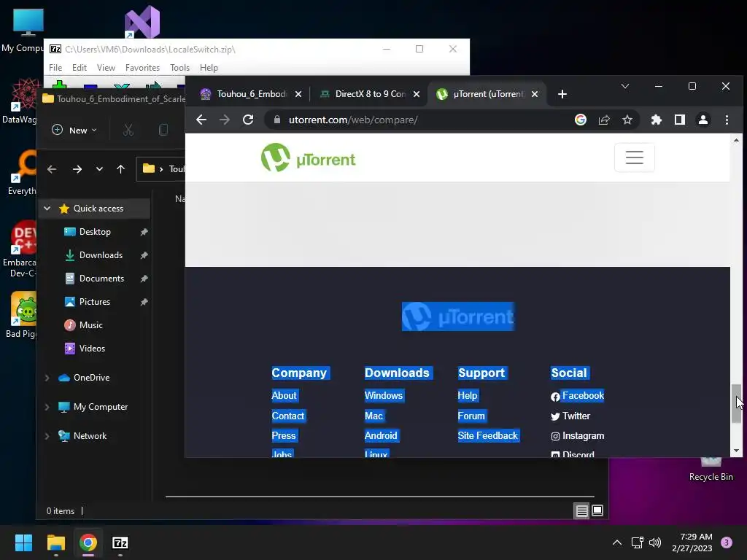Open the Google icon in address bar
Viewport: 747px width, 560px height.
tap(580, 120)
